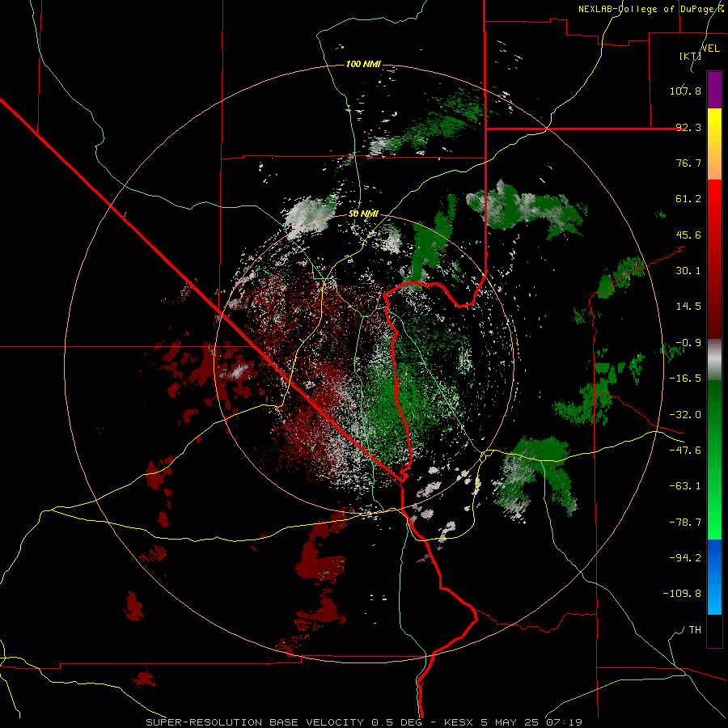Click the VEL legend title
Screen dimensions: 728x728
click(x=711, y=49)
